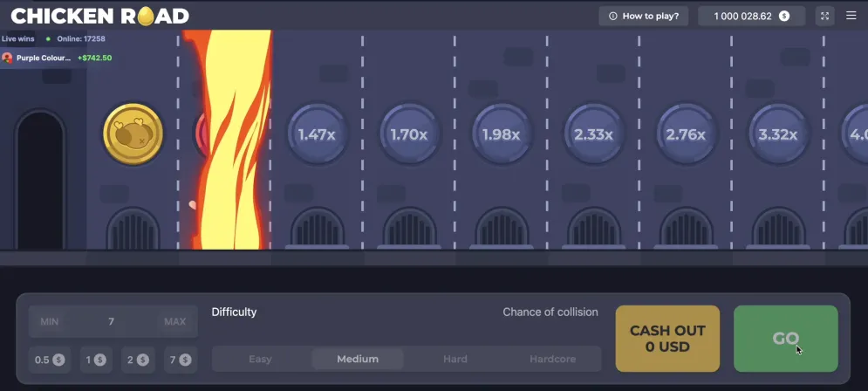The width and height of the screenshot is (868, 391).
Task: Open How to play? help
Action: (x=643, y=16)
